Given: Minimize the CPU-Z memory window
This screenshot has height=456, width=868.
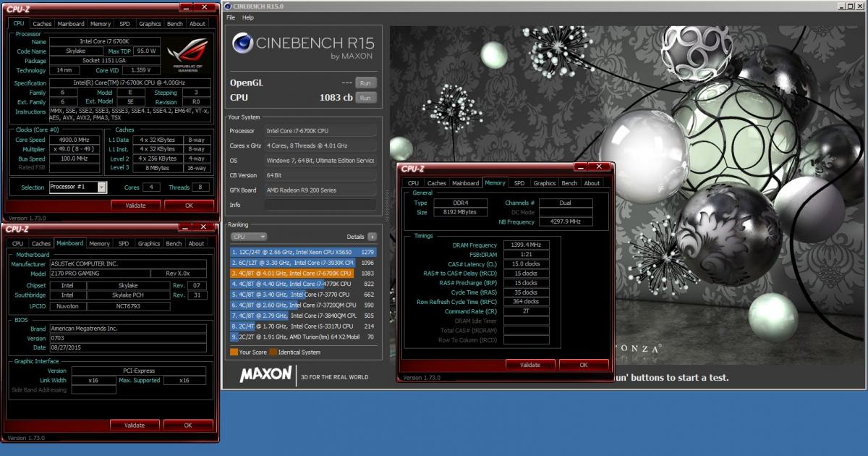Looking at the screenshot, I should pyautogui.click(x=579, y=169).
